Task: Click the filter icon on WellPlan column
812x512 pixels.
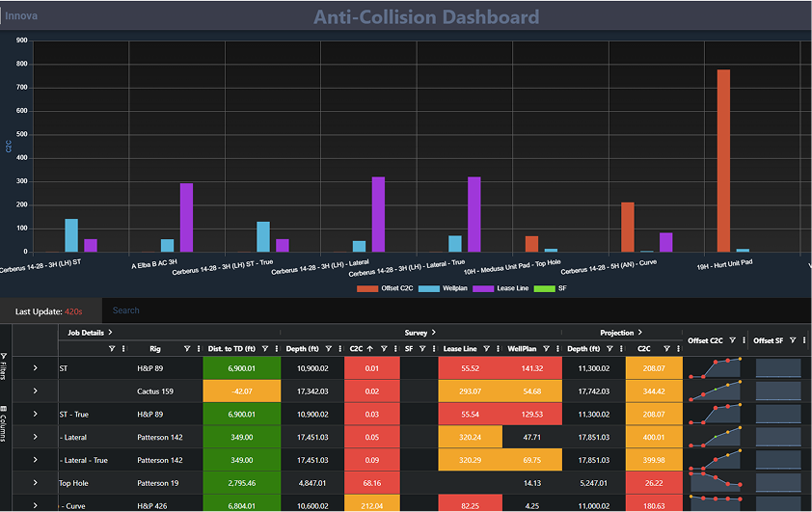Action: tap(546, 349)
